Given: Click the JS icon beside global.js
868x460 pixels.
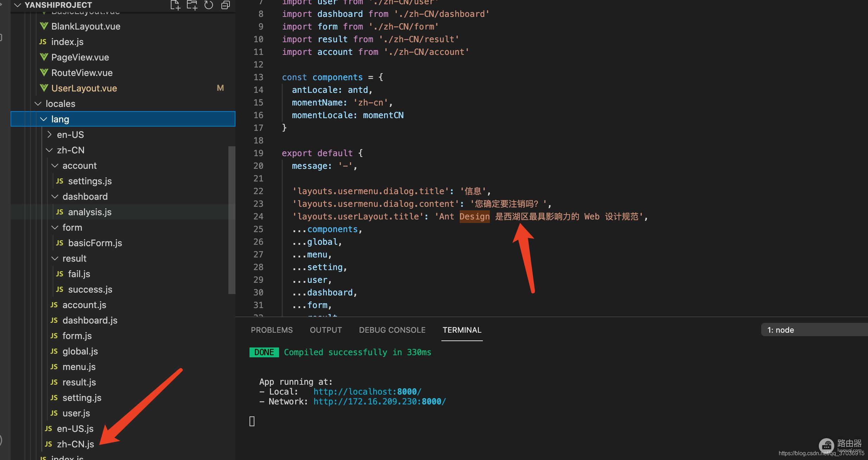Looking at the screenshot, I should [54, 351].
